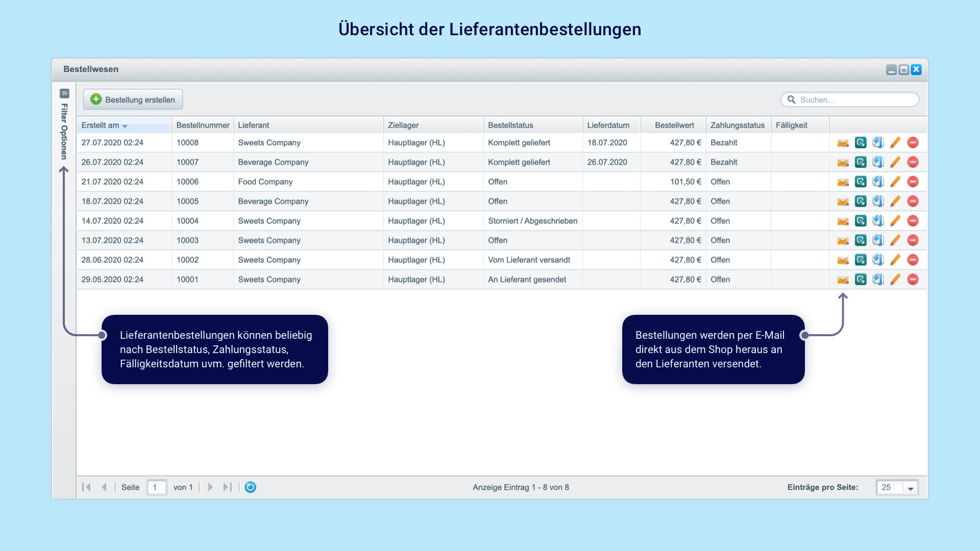Expand the Filter Optionen side panel

(64, 93)
